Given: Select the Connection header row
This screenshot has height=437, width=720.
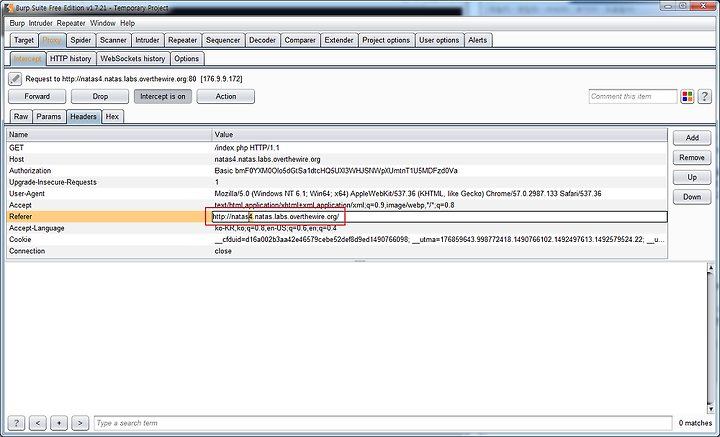Looking at the screenshot, I should coord(337,251).
